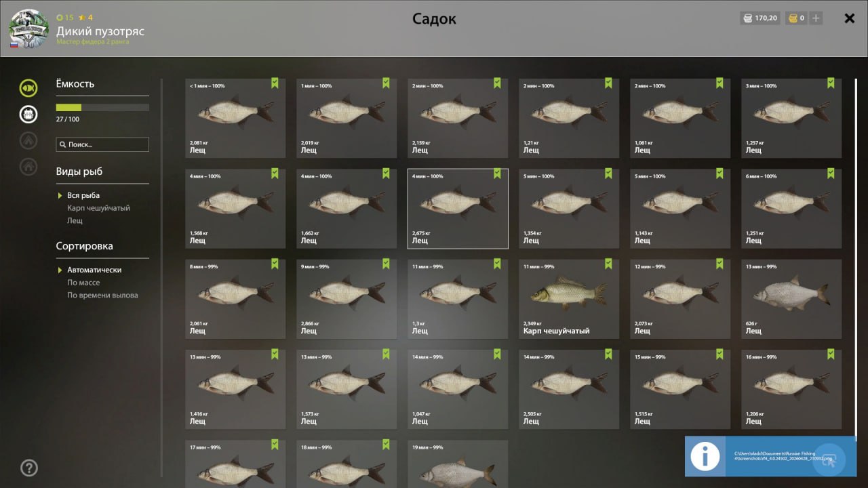Open the player avatar emblem
This screenshot has width=868, height=488.
tap(28, 28)
